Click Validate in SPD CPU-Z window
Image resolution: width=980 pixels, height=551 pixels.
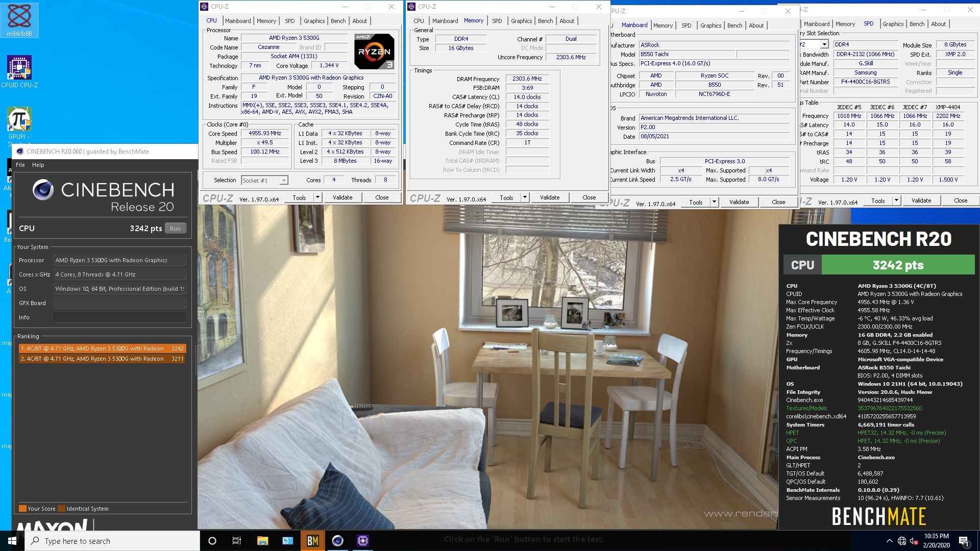pos(921,201)
